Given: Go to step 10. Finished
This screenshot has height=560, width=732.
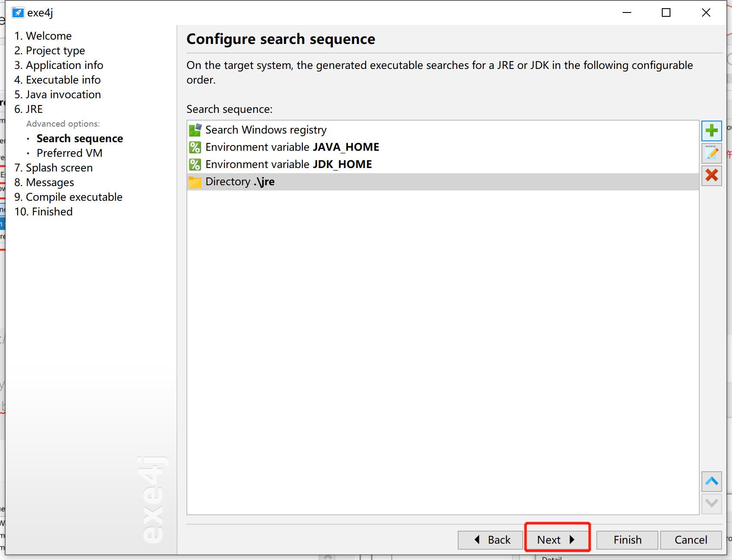Looking at the screenshot, I should pos(43,212).
